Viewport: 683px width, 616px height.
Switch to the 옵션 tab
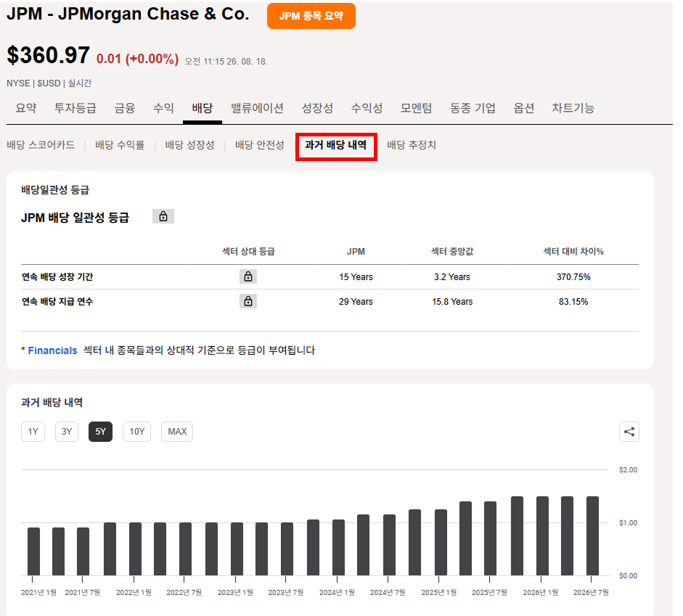[523, 108]
